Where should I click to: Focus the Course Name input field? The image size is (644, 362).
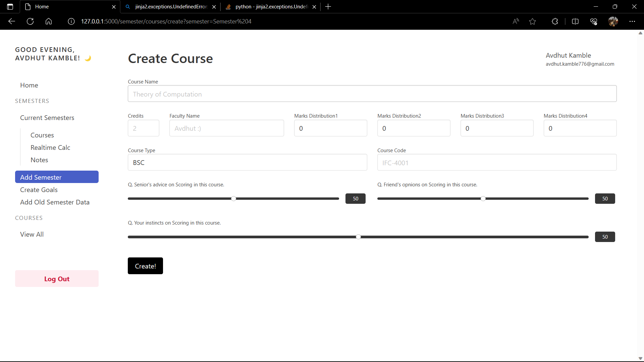pyautogui.click(x=372, y=94)
